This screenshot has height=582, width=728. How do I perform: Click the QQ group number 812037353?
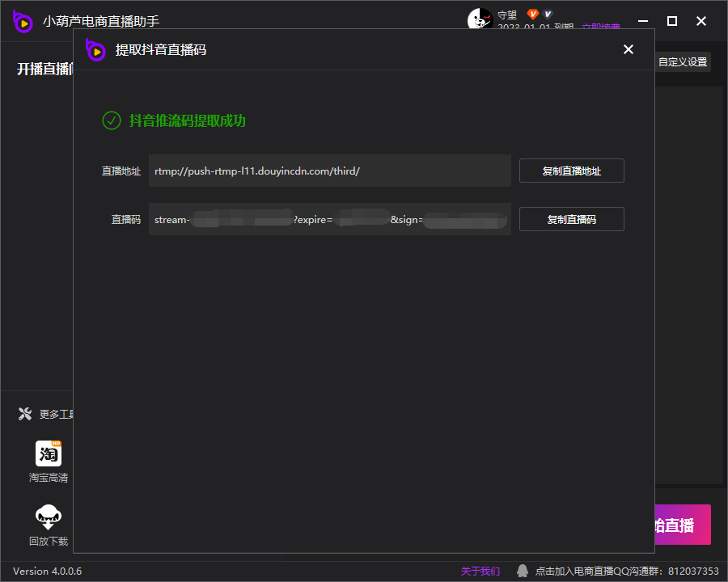(693, 571)
